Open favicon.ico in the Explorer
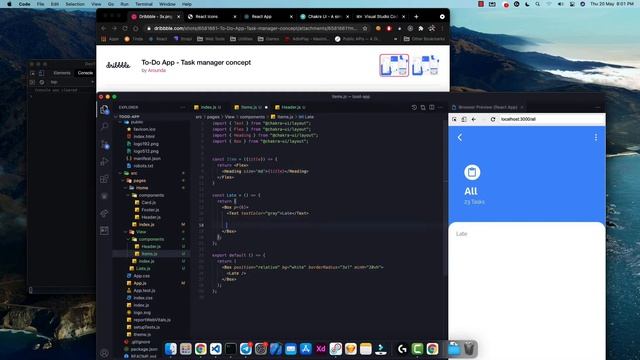Image resolution: width=640 pixels, height=360 pixels. pyautogui.click(x=144, y=129)
